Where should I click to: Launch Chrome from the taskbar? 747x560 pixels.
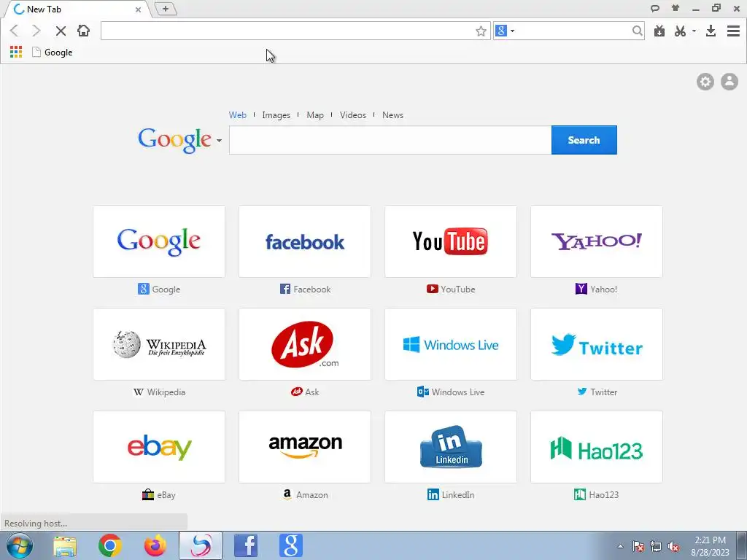[110, 545]
